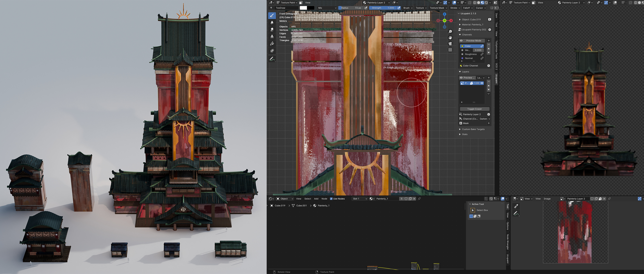Click the Strength slider

[x=383, y=8]
